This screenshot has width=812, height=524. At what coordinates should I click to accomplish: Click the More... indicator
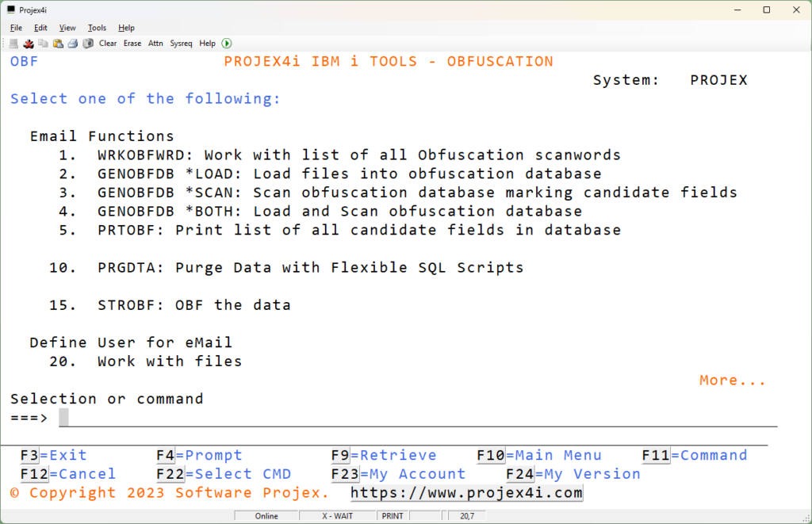coord(732,380)
